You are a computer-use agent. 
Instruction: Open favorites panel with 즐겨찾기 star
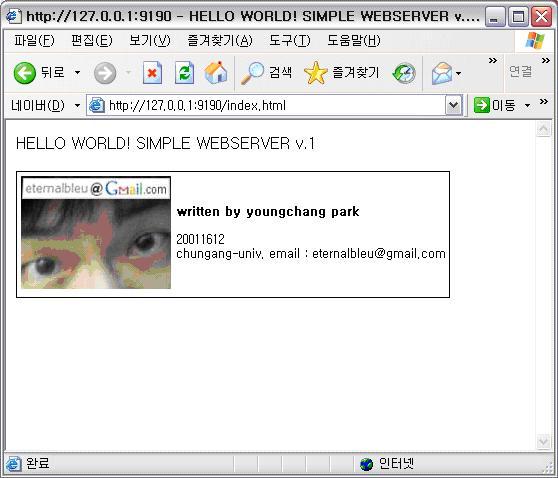(x=341, y=73)
